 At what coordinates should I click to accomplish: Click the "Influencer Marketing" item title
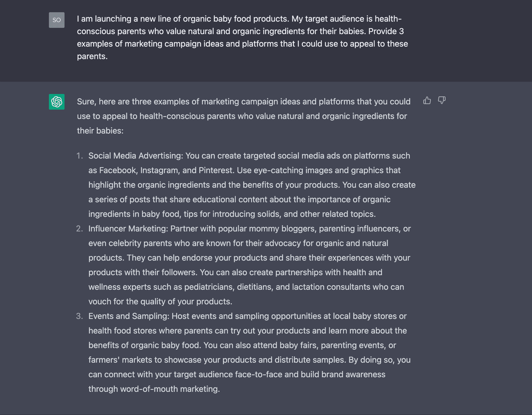coord(128,229)
